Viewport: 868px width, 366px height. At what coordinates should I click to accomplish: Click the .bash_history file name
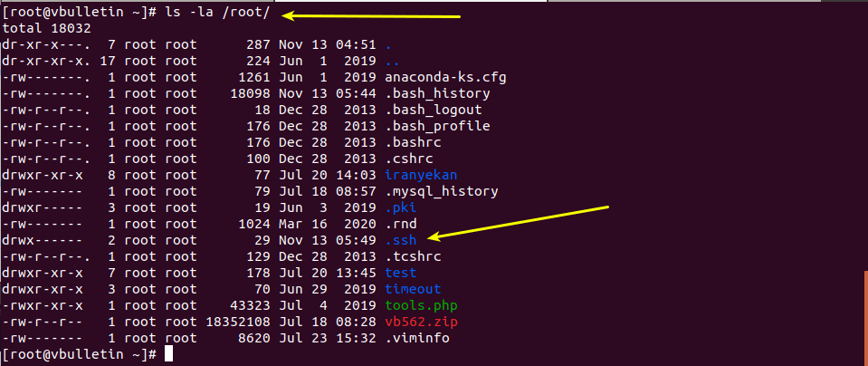(x=437, y=93)
